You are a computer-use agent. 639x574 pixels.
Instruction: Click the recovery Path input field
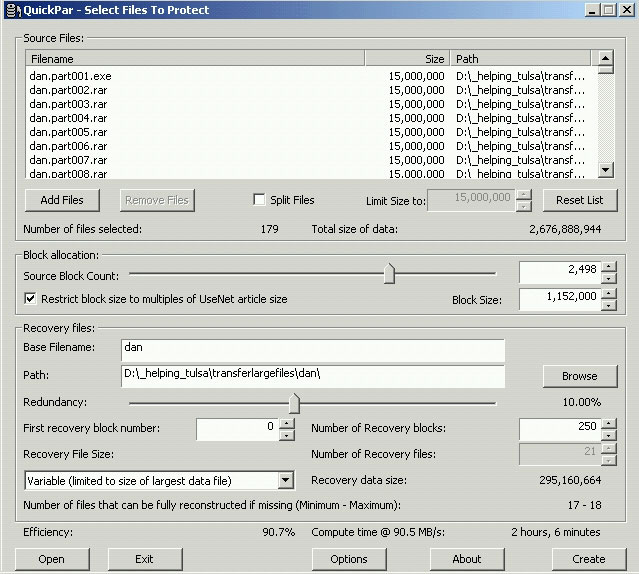[x=313, y=376]
